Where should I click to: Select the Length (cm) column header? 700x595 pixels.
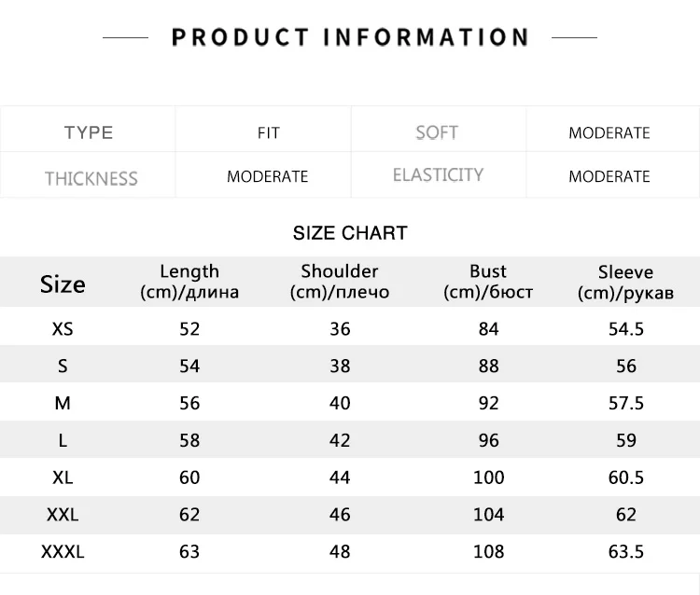pyautogui.click(x=189, y=282)
